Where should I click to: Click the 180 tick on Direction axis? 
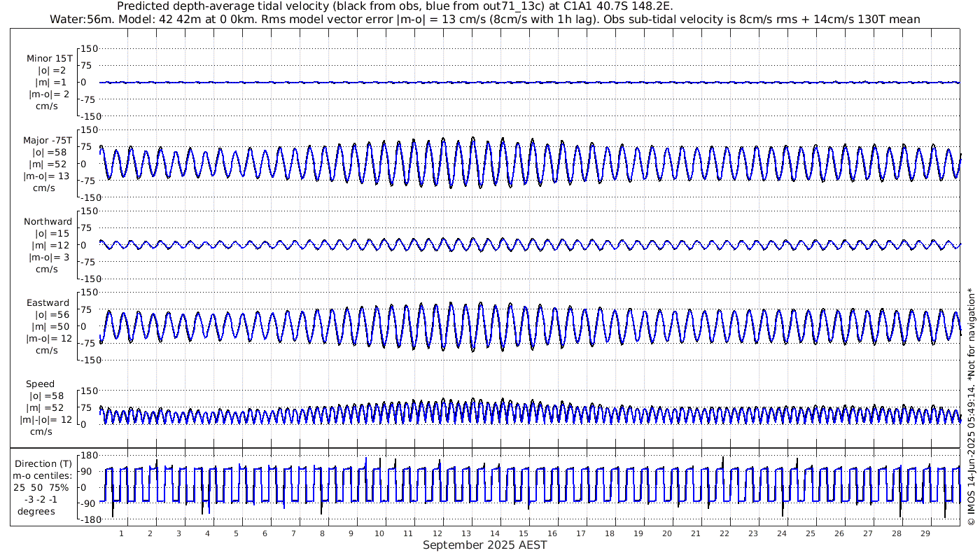pyautogui.click(x=87, y=455)
